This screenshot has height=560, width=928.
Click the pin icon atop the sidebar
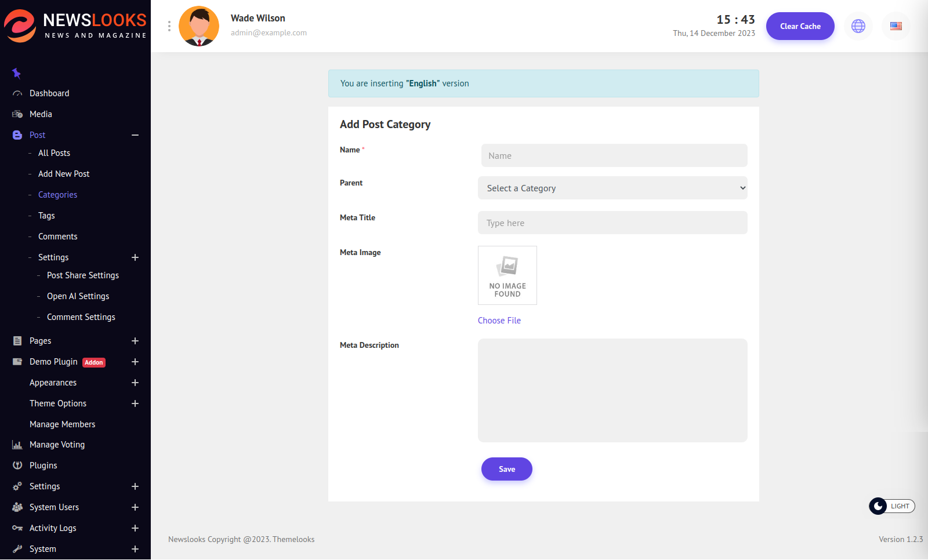(x=16, y=73)
